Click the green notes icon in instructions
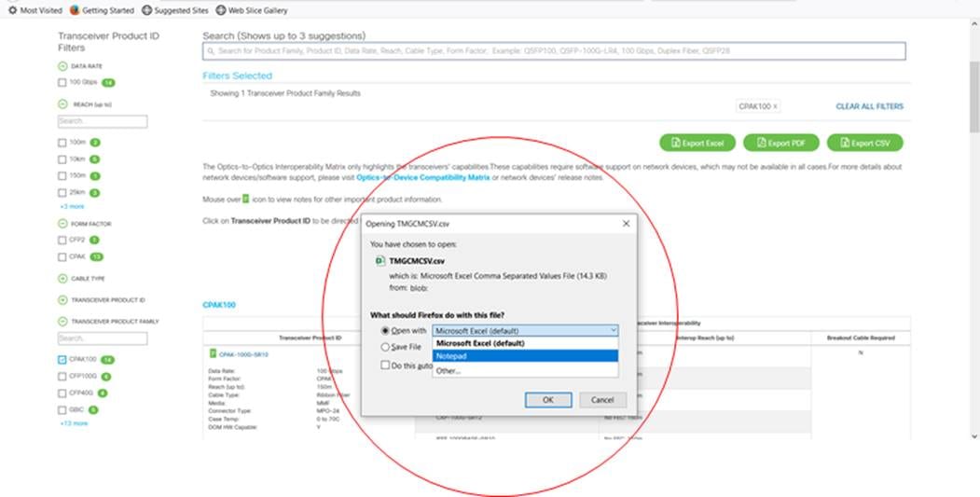The image size is (980, 497). (245, 199)
